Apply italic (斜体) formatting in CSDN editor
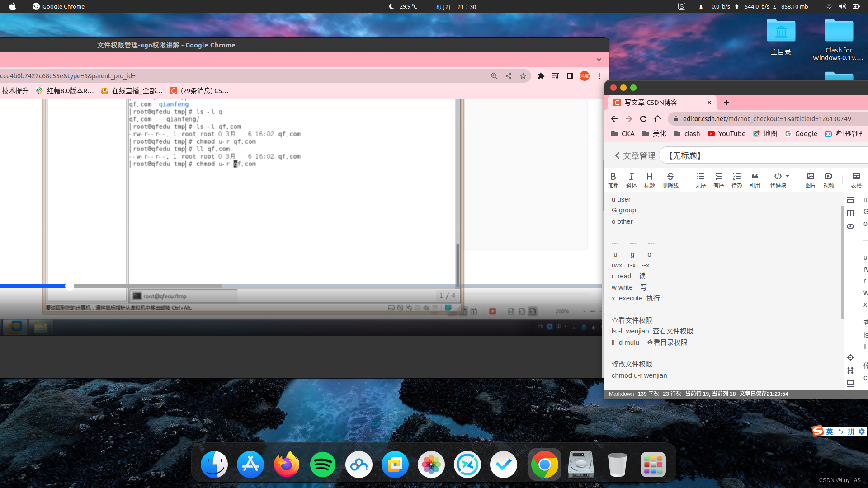Image resolution: width=868 pixels, height=488 pixels. click(631, 180)
